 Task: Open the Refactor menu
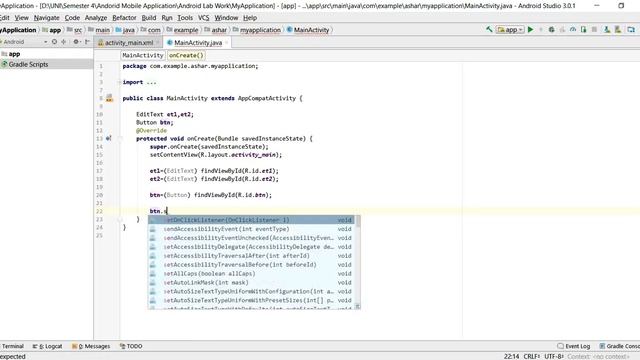pyautogui.click(x=124, y=18)
